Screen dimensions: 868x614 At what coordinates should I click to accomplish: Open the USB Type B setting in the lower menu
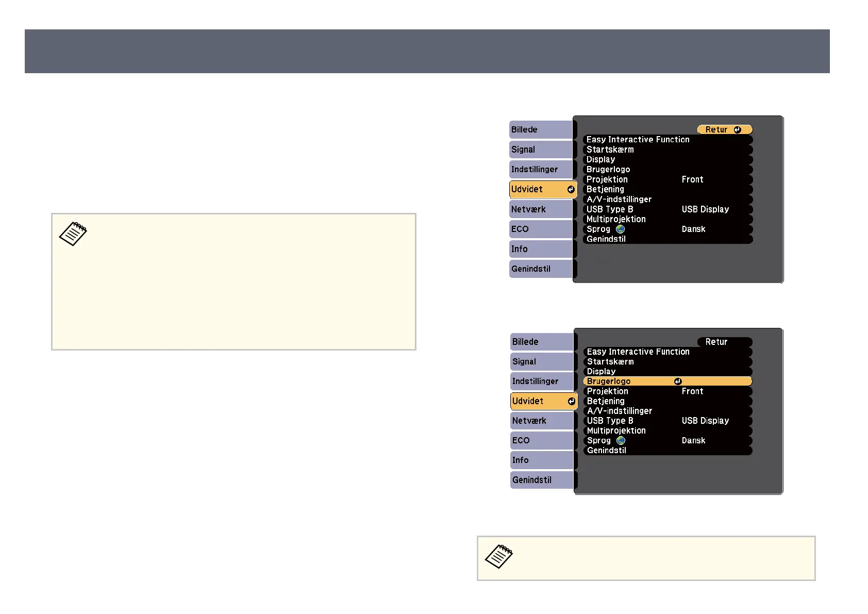pyautogui.click(x=610, y=421)
